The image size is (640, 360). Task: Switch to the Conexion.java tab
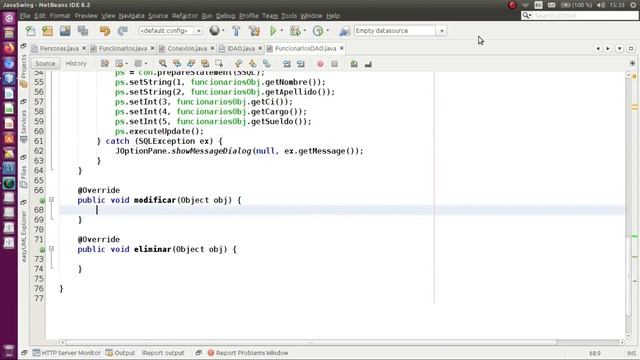click(x=187, y=48)
